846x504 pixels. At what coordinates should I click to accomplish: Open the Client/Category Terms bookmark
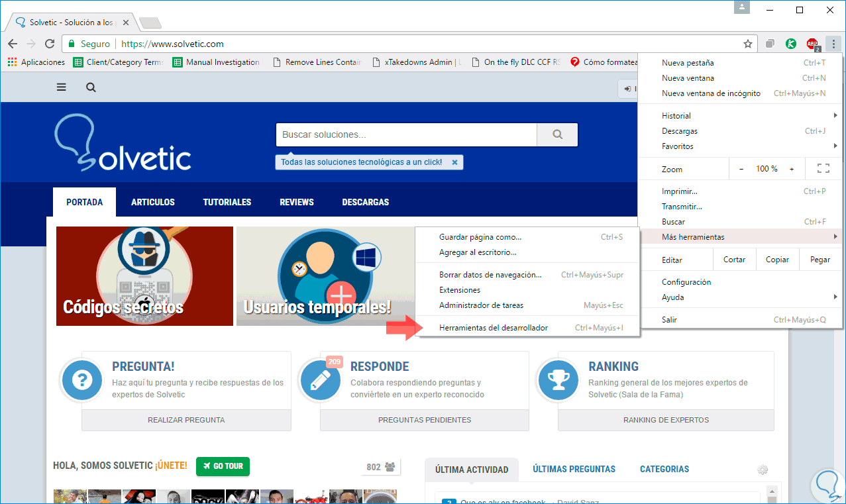(x=119, y=62)
